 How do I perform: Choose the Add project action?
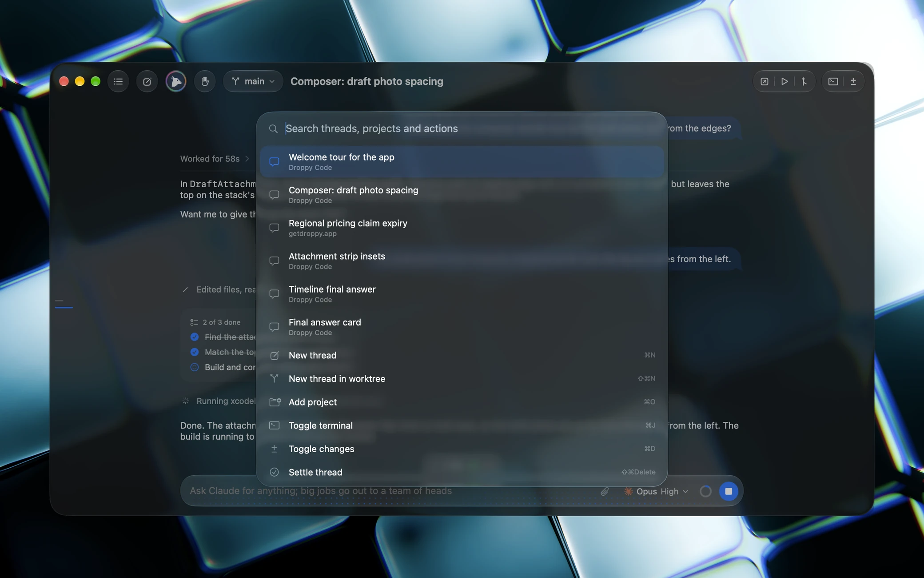[x=462, y=402]
